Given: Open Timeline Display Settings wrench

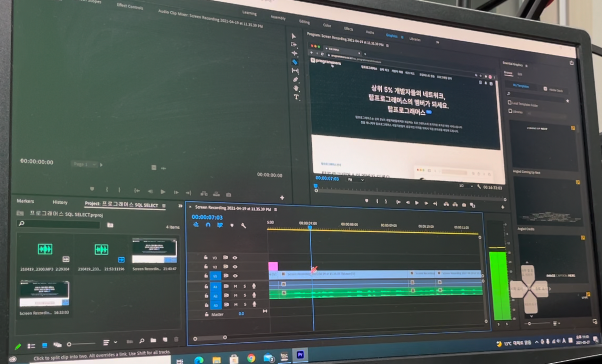Looking at the screenshot, I should (243, 226).
